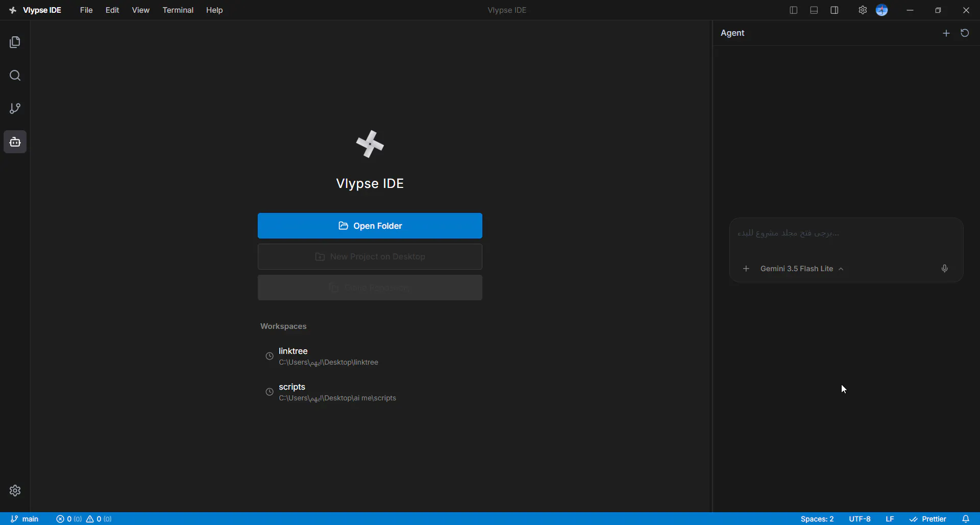The width and height of the screenshot is (980, 525).
Task: Click the warnings count in status bar
Action: pos(99,519)
